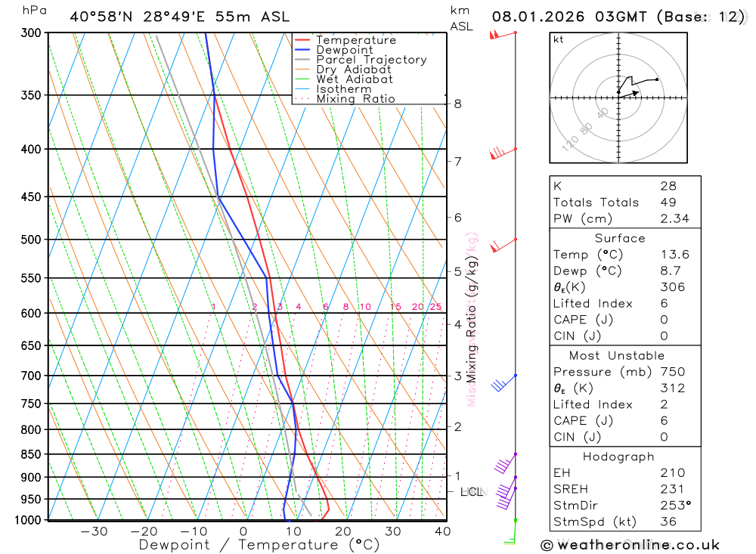Screen dimensions: 756x554
Task: Click the purple wind barb at 850 hPa
Action: tap(506, 463)
